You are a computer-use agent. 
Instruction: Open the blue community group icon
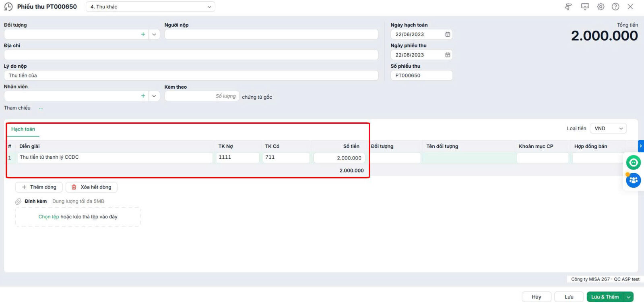(x=633, y=180)
